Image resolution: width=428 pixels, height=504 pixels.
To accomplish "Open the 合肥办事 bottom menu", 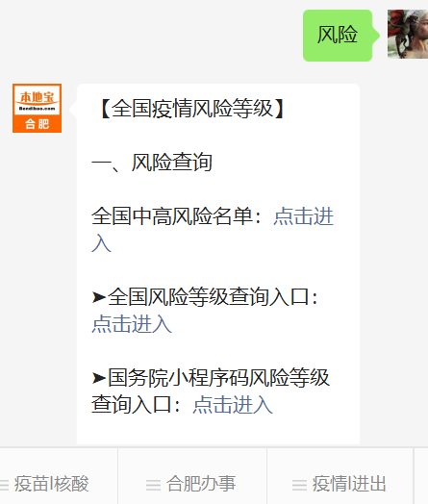I will pyautogui.click(x=192, y=484).
